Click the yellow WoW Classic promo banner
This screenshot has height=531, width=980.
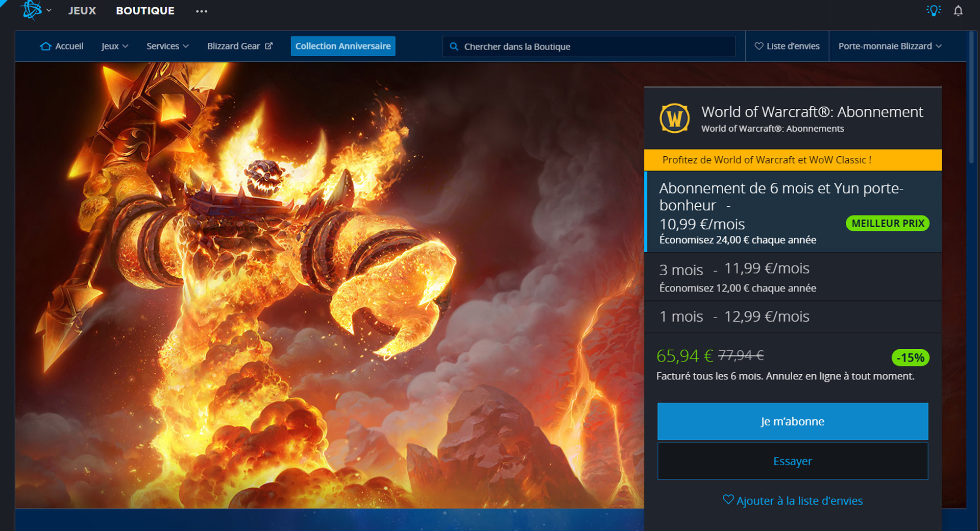coord(793,160)
